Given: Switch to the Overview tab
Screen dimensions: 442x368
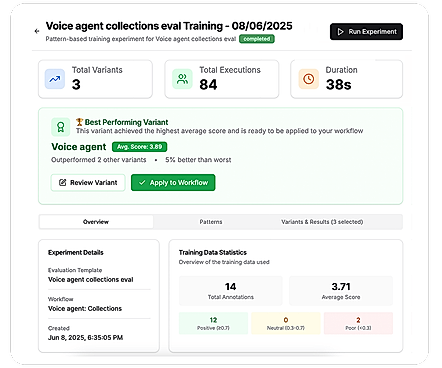Looking at the screenshot, I should point(96,222).
